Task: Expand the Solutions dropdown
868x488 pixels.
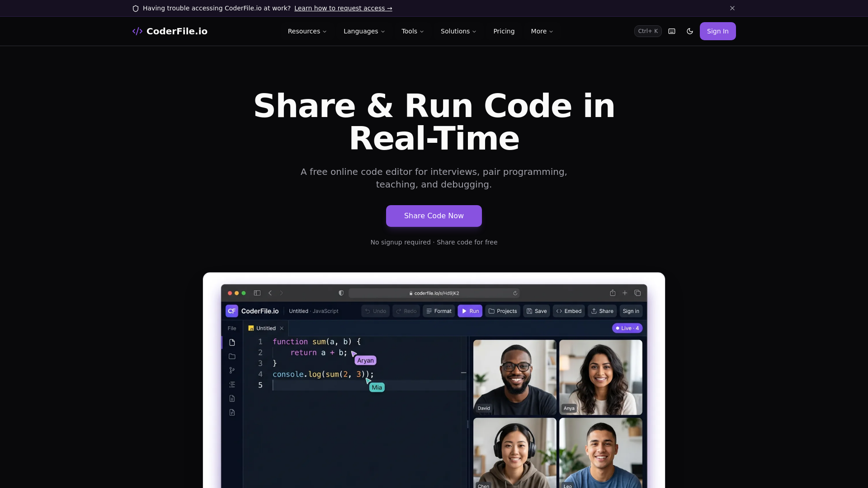Action: pyautogui.click(x=458, y=31)
